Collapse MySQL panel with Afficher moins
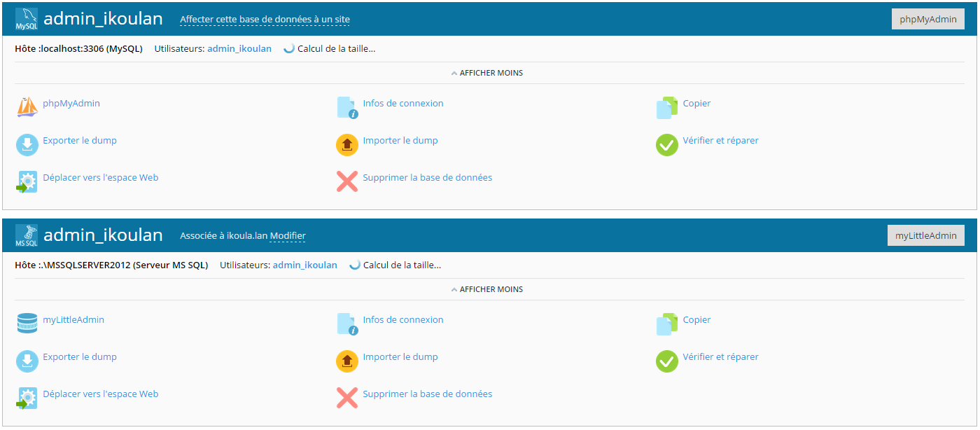Screen dimensions: 980x430 click(487, 73)
